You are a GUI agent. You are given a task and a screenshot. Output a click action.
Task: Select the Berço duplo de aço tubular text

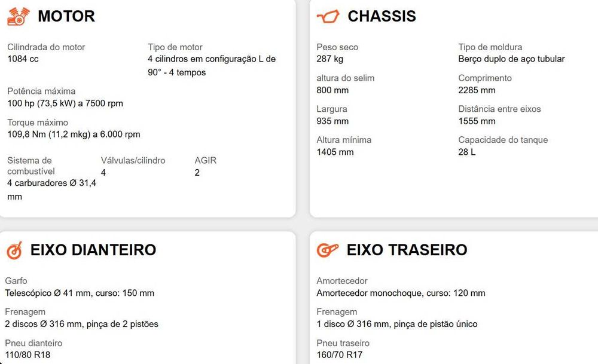click(511, 59)
